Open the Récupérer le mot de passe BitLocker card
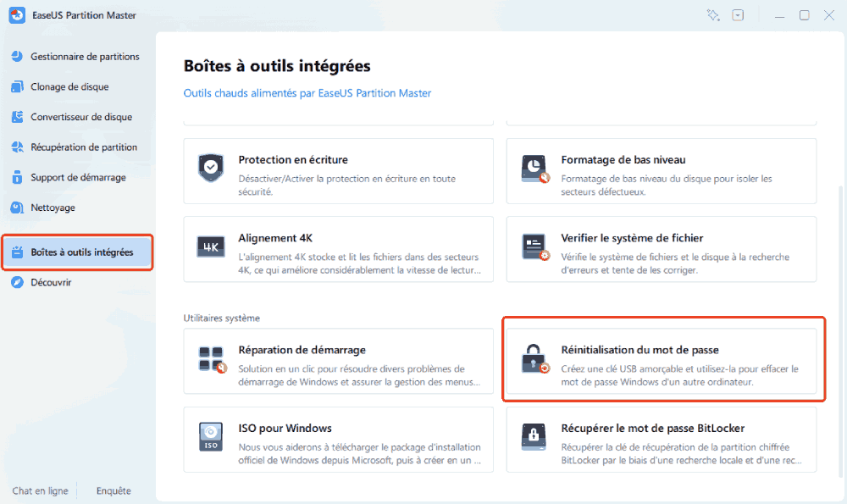This screenshot has width=847, height=504. (662, 440)
